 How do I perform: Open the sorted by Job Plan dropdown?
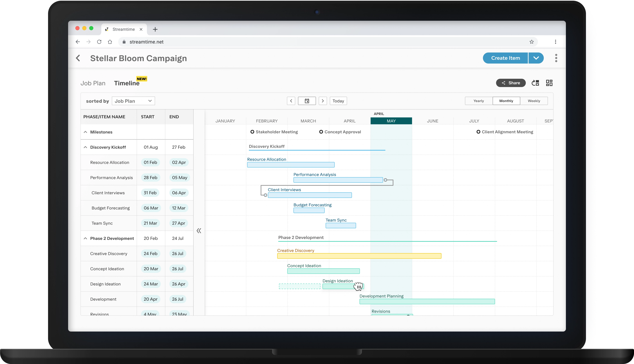[133, 101]
